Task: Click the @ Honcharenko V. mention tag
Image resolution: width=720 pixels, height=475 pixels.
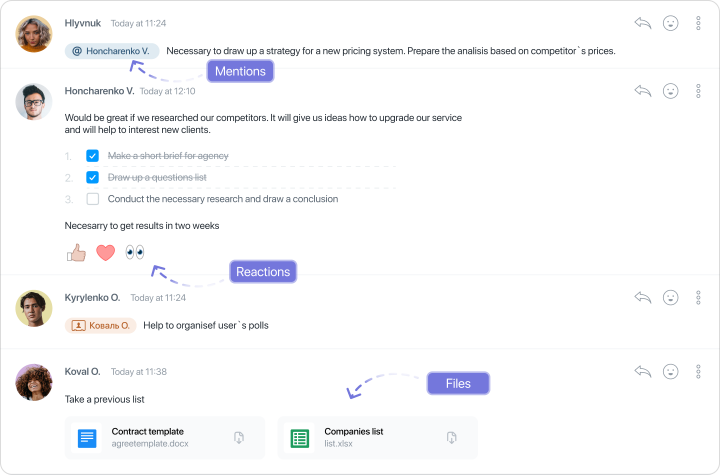Action: (x=112, y=51)
